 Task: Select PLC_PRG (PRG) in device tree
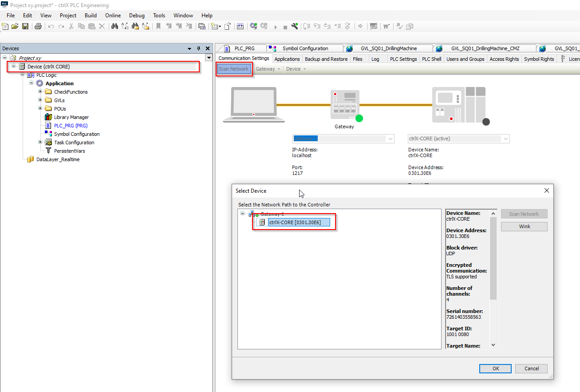(x=71, y=126)
